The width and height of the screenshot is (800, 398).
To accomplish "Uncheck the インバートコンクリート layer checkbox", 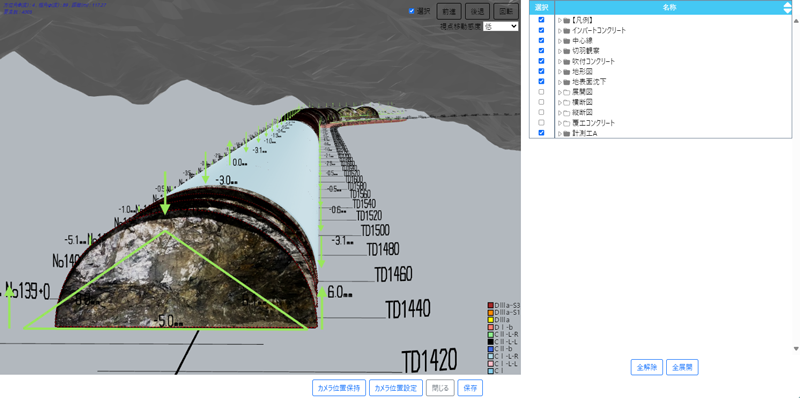I will (x=541, y=30).
